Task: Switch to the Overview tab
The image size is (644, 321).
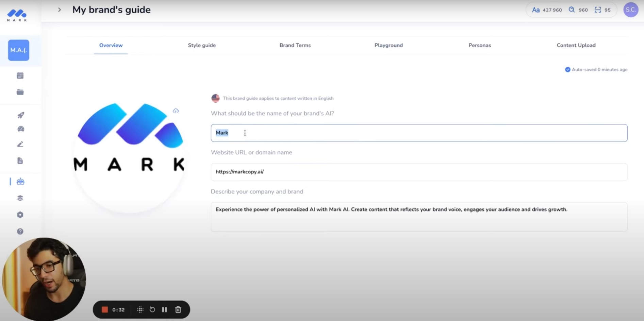Action: (x=111, y=45)
